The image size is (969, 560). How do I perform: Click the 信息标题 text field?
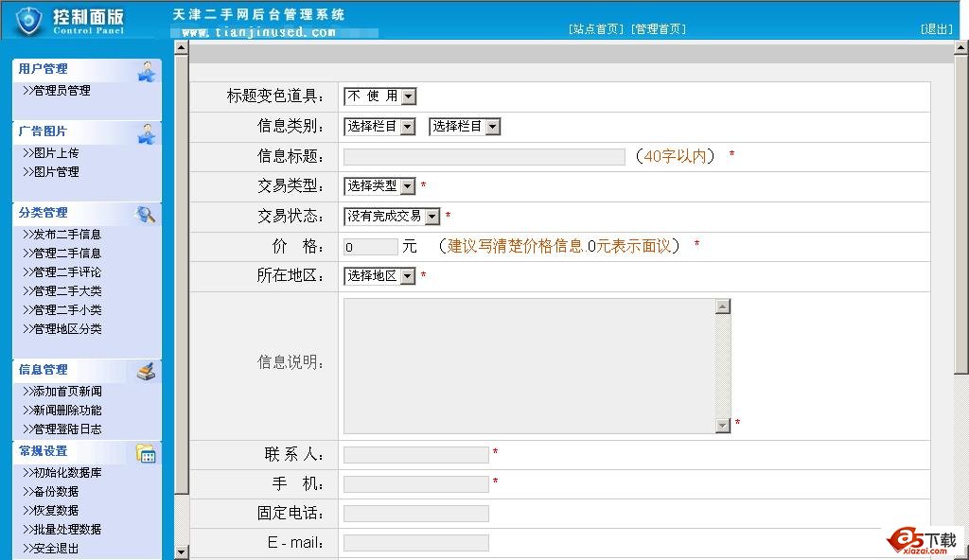(484, 157)
